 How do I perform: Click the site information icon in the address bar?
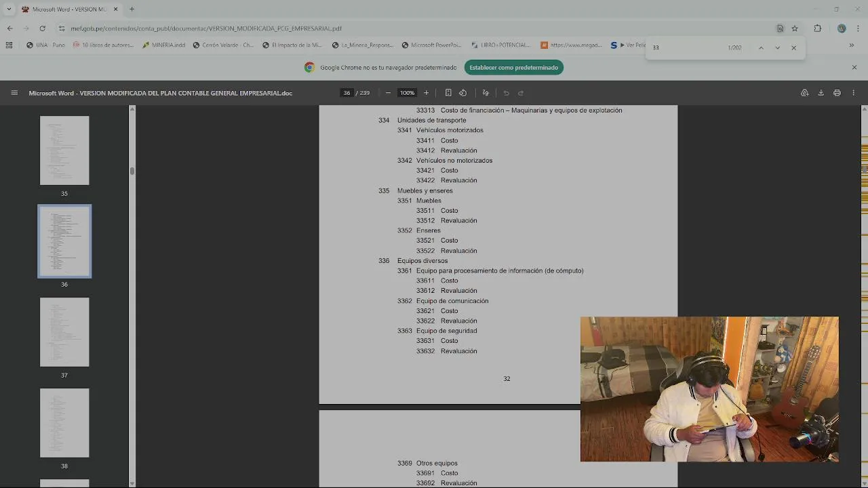62,28
